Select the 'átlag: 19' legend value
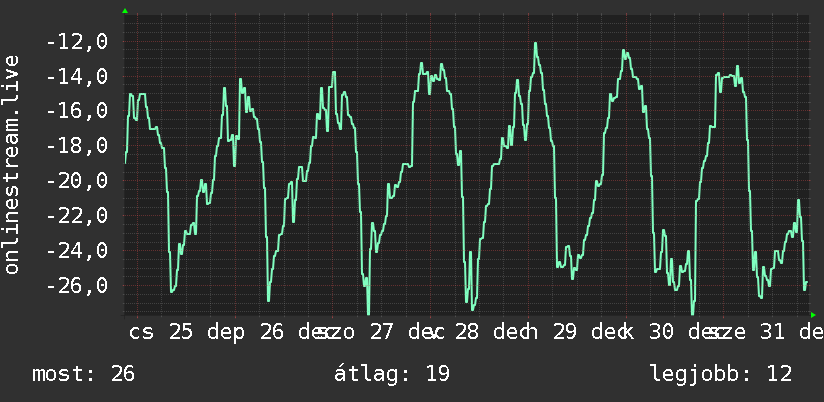Viewport: 824px width, 402px height. coord(392,374)
